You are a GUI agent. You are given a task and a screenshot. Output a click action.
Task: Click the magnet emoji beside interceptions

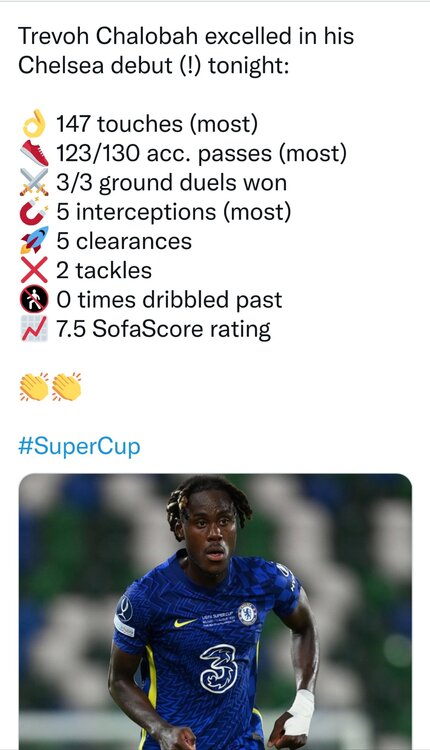click(x=34, y=212)
